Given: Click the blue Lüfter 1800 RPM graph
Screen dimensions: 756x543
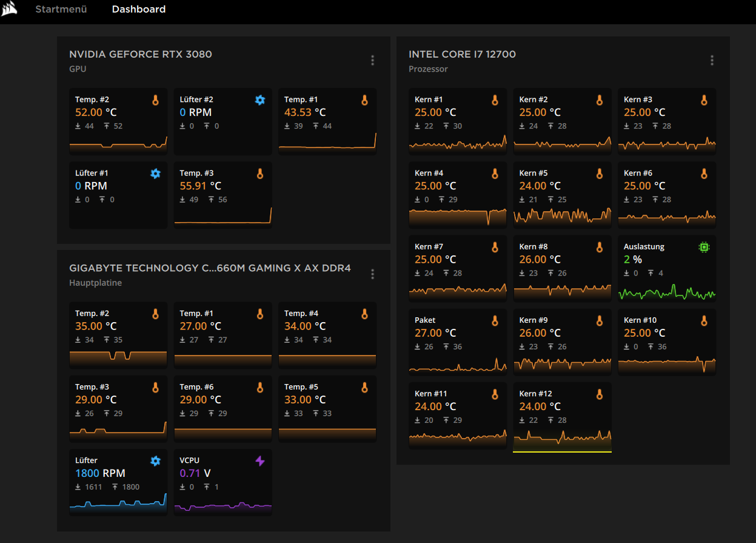Looking at the screenshot, I should point(118,504).
